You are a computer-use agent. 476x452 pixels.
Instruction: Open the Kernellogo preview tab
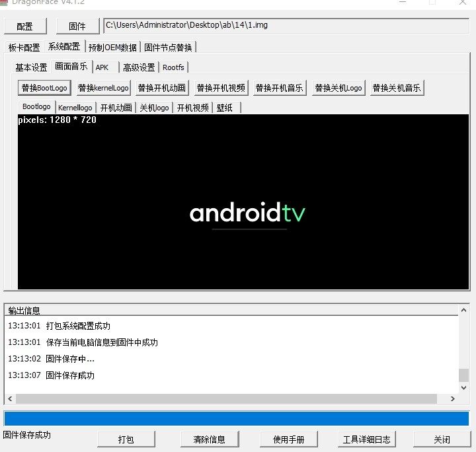[x=75, y=108]
